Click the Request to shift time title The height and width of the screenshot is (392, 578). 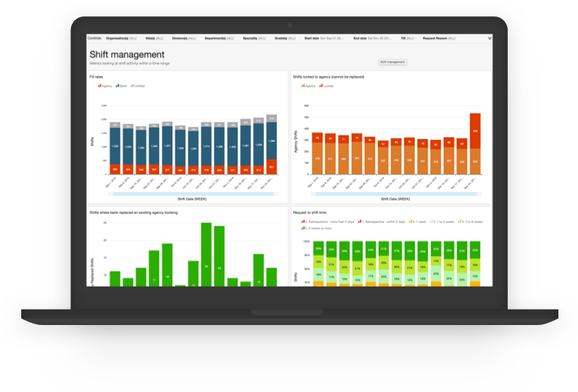click(309, 212)
